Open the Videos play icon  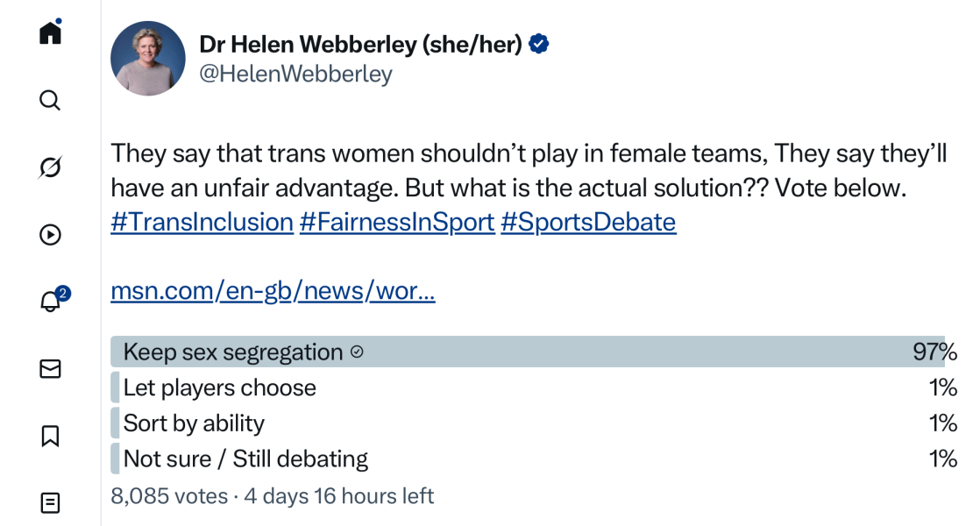coord(50,235)
